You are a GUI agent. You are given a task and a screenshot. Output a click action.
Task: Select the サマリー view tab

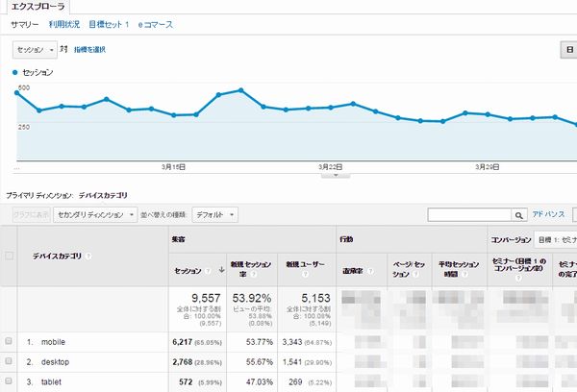[25, 25]
